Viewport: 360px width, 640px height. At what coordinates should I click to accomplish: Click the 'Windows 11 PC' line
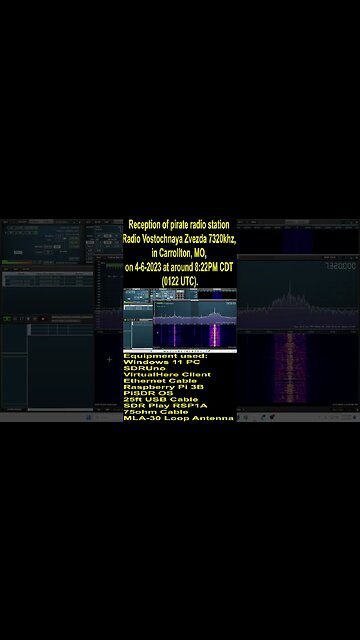[162, 362]
